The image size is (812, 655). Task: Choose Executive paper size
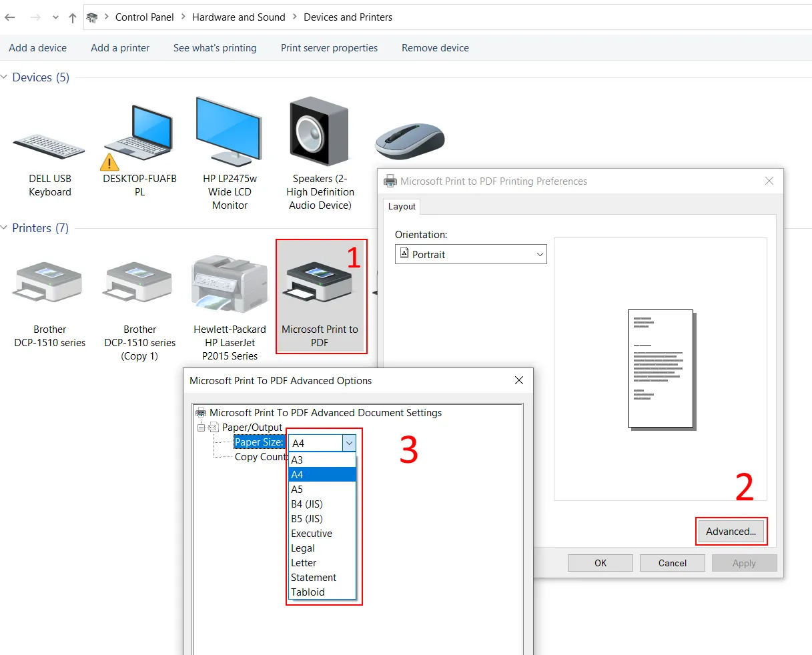pos(322,533)
